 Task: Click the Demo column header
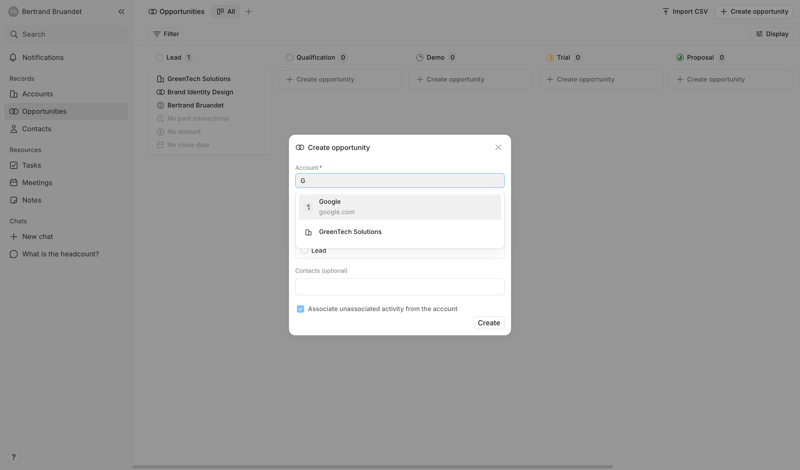click(436, 58)
